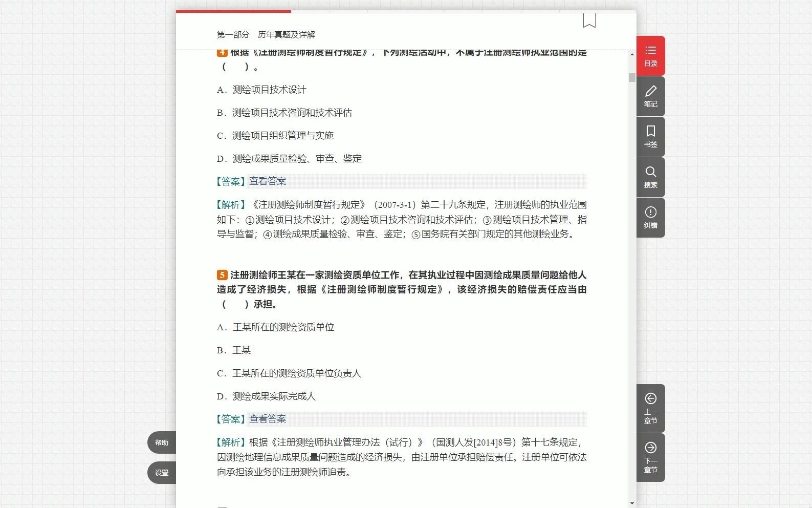Screen dimensions: 812x508
Task: Open the 书签 bookmarks panel
Action: (x=650, y=137)
